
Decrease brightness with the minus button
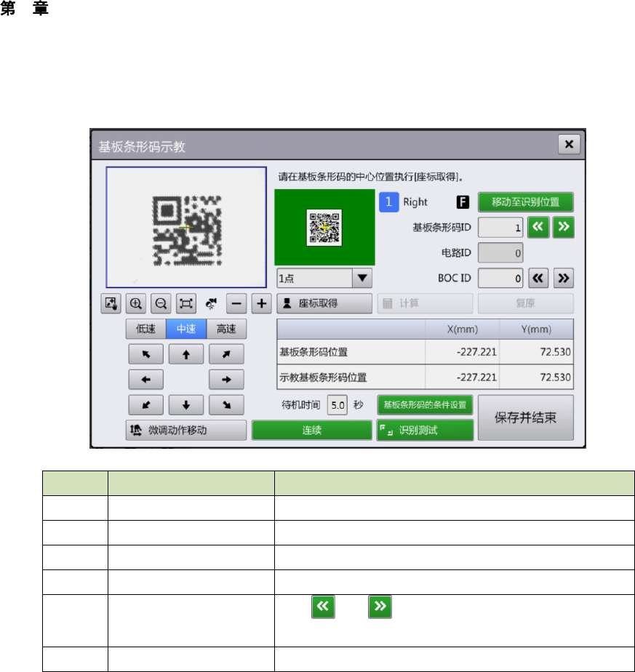pyautogui.click(x=236, y=303)
